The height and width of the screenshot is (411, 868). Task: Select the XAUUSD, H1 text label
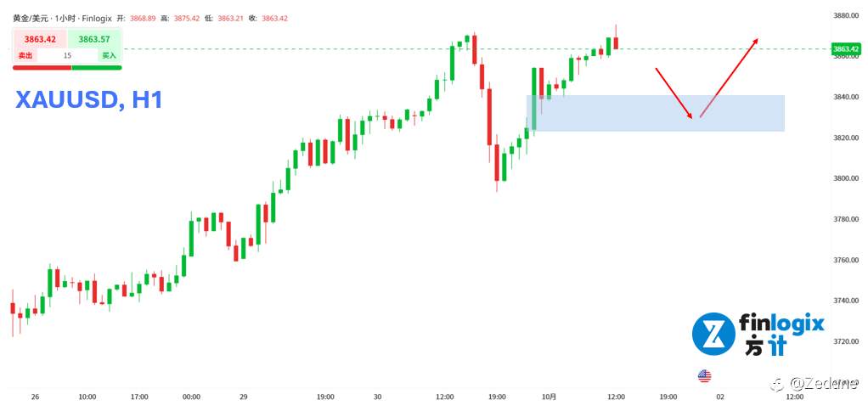click(88, 101)
